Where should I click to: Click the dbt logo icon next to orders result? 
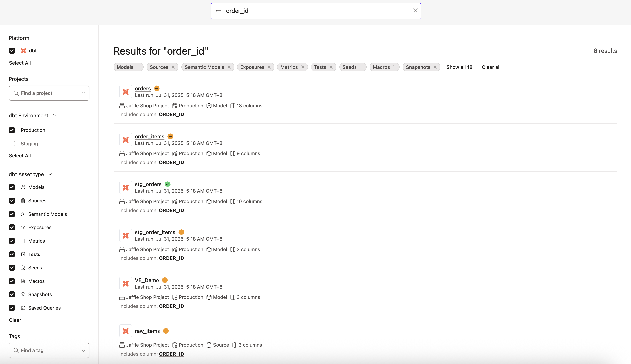tap(125, 91)
